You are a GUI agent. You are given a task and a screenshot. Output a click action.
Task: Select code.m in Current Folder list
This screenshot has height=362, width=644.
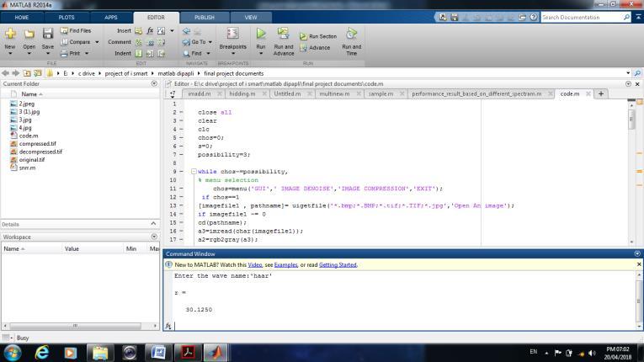(29, 136)
